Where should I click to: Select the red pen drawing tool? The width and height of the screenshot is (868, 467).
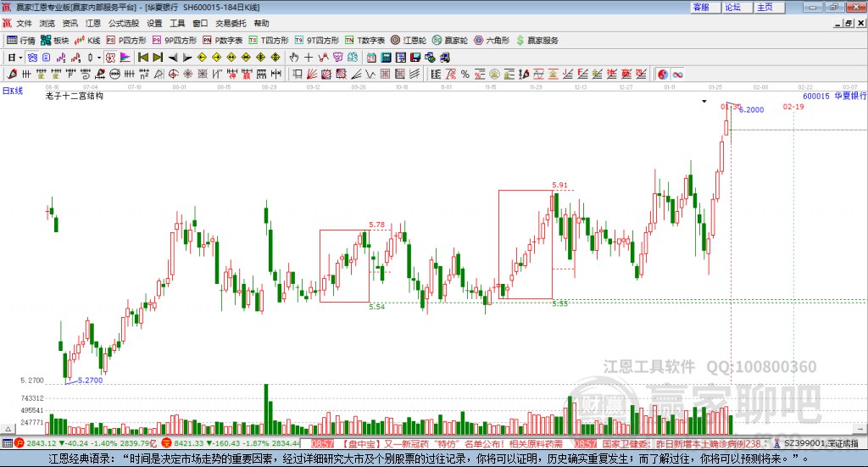[x=12, y=74]
